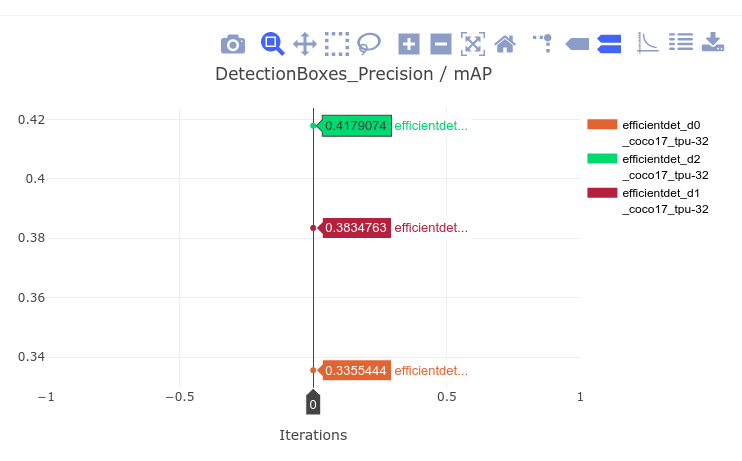Click the efficientdet_d1 red legend swatch
This screenshot has height=461, width=742.
(x=602, y=192)
